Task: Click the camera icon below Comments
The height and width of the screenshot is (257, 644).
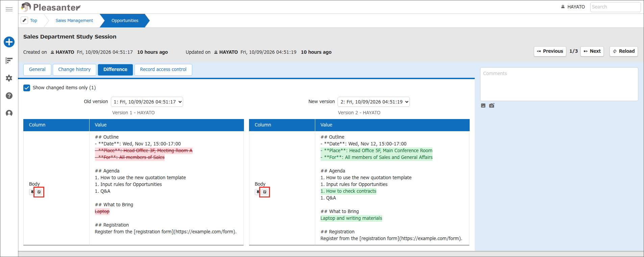Action: coord(492,106)
